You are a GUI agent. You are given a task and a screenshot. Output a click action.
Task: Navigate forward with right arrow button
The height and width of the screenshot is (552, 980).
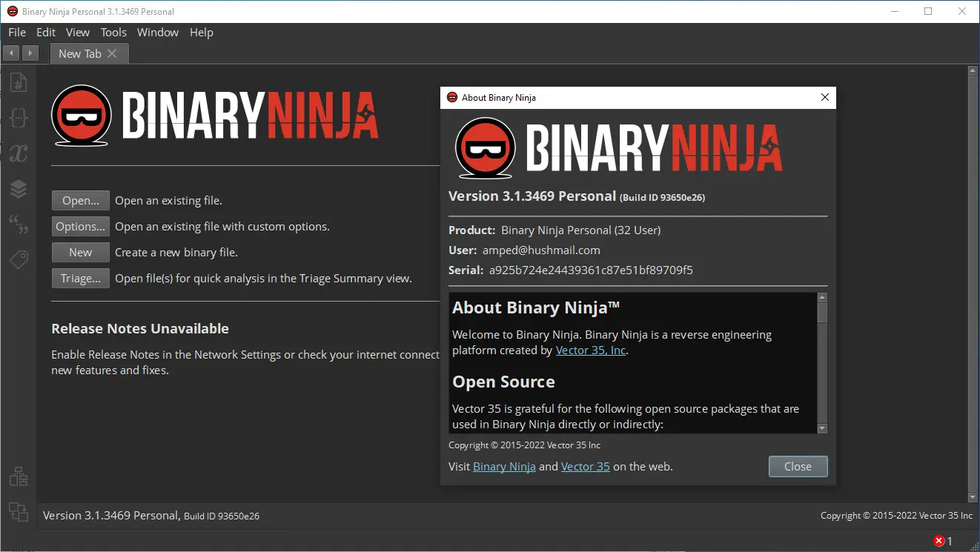30,53
